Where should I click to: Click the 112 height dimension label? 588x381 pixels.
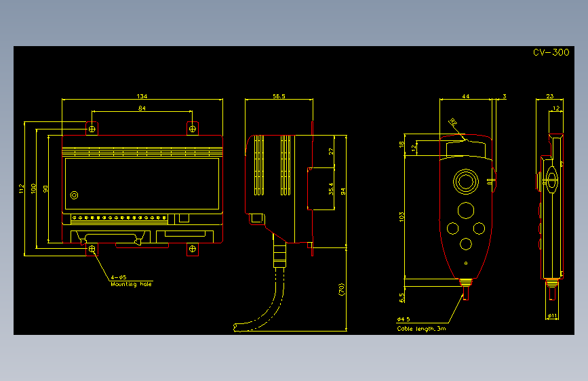click(22, 188)
